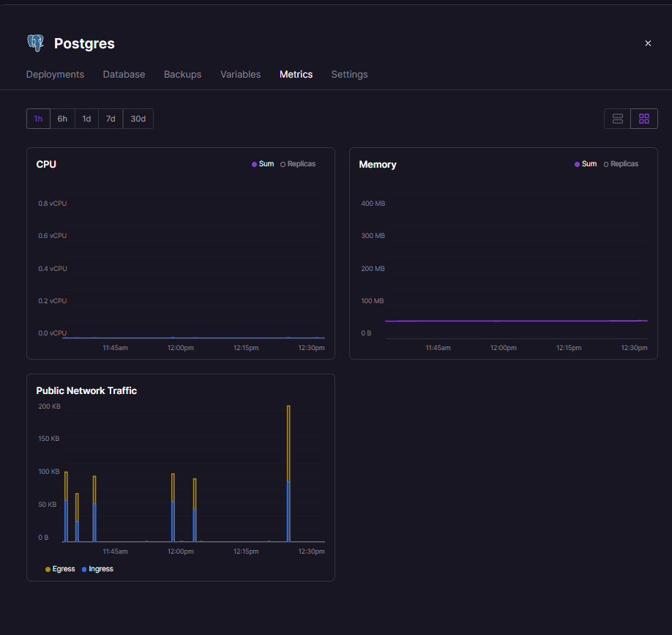Click the 100 MB memory axis label

(x=373, y=300)
